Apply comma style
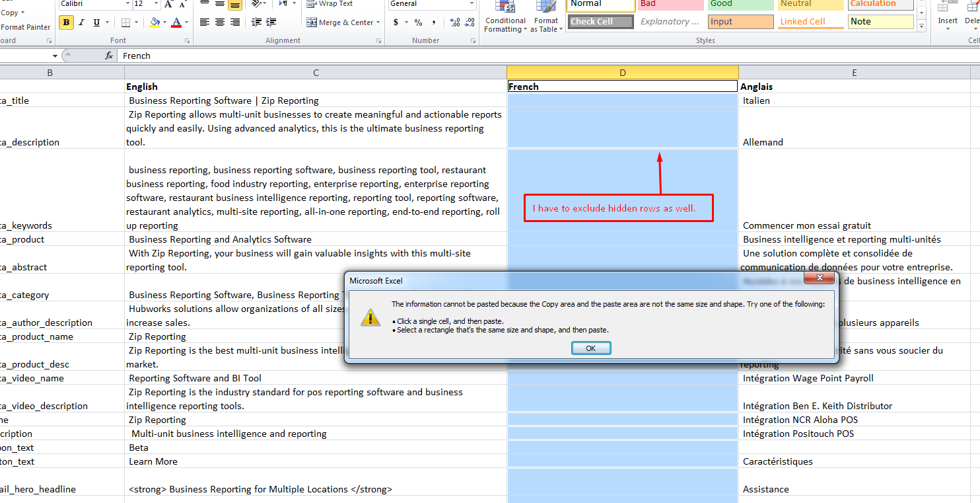This screenshot has height=503, width=980. 433,22
